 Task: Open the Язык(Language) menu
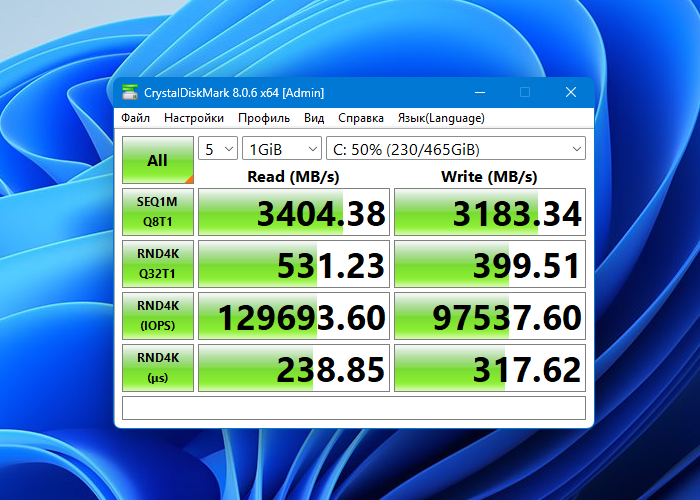[x=441, y=118]
